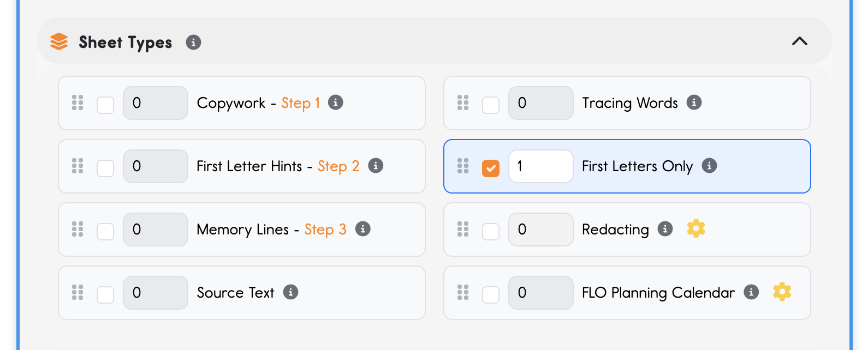Select the Memory Lines checkbox

click(x=105, y=231)
